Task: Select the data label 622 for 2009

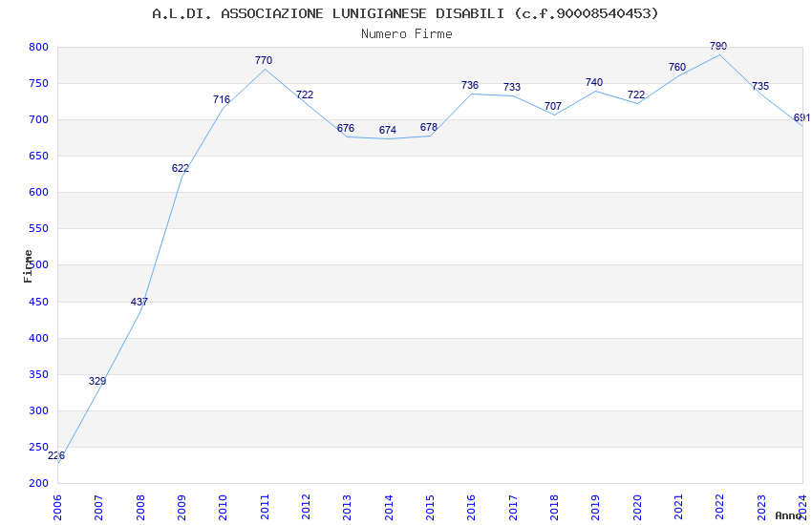Action: coord(181,168)
